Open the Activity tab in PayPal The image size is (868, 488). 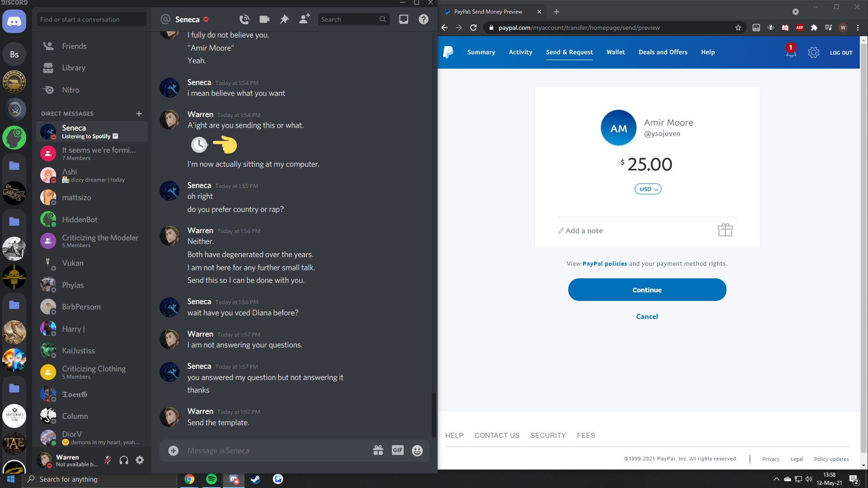tap(520, 52)
